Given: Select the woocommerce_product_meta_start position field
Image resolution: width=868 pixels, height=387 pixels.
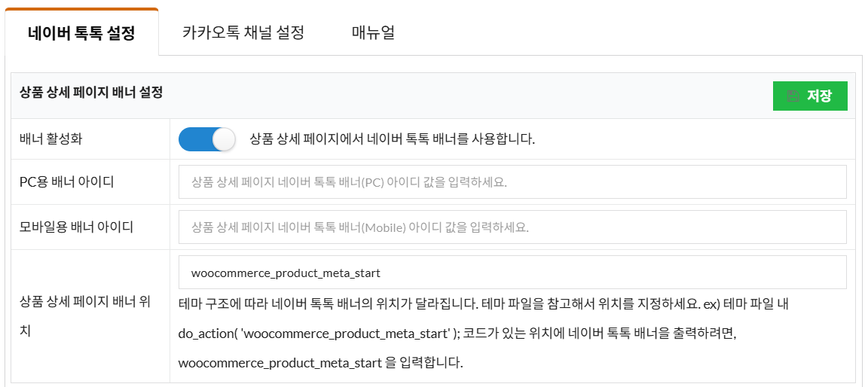Looking at the screenshot, I should point(512,272).
